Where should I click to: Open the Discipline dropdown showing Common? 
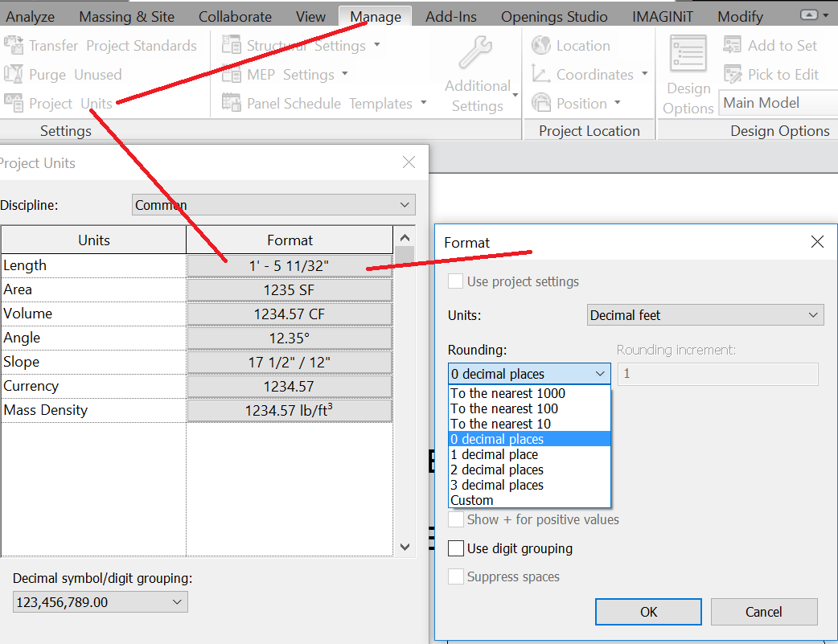tap(273, 204)
